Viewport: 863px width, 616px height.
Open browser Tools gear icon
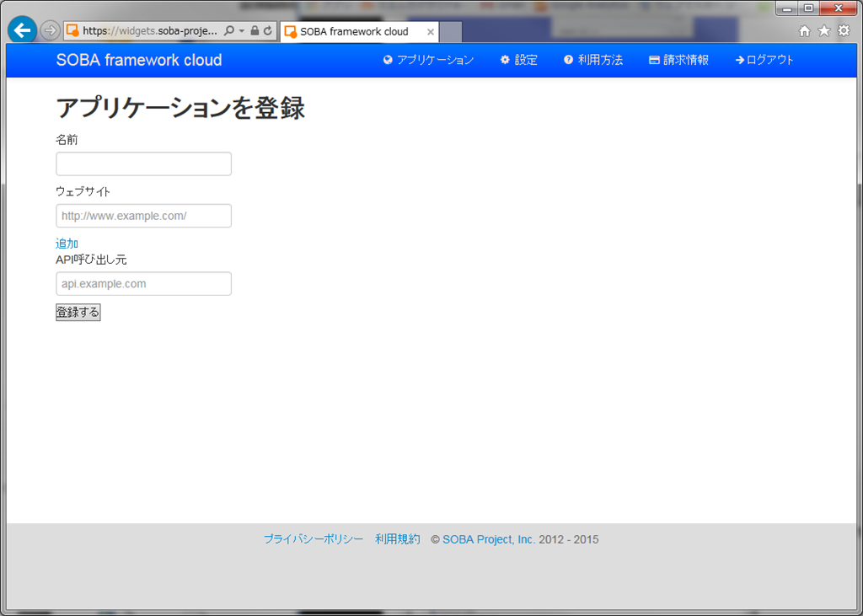pyautogui.click(x=844, y=31)
